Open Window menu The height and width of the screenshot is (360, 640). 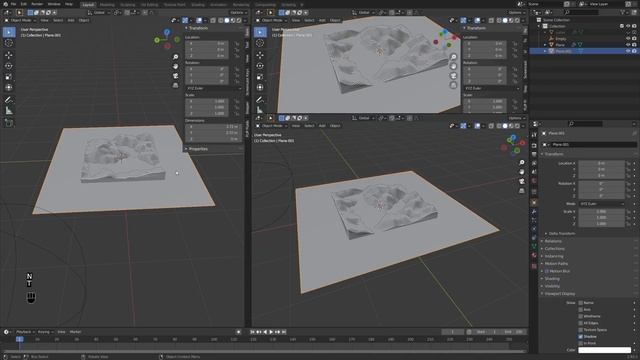tap(54, 4)
